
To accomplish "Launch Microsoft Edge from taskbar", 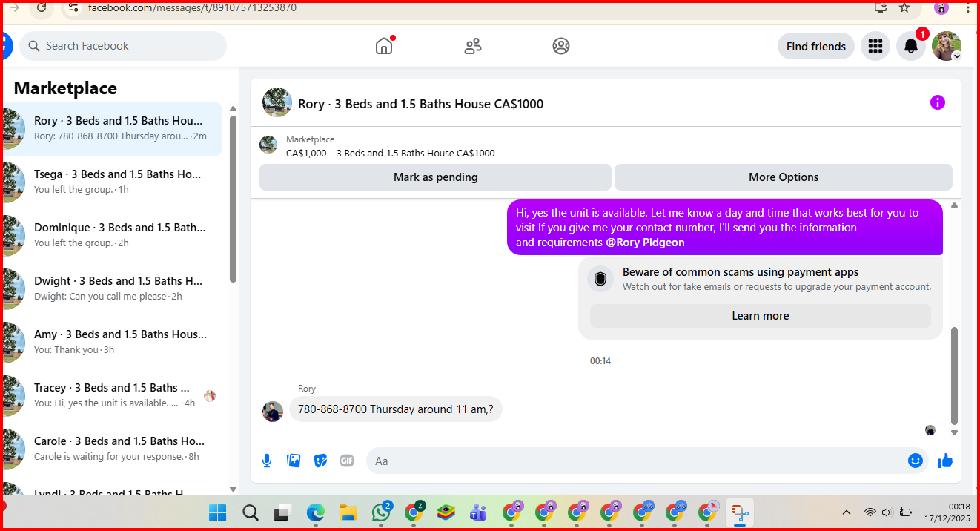I will [316, 512].
